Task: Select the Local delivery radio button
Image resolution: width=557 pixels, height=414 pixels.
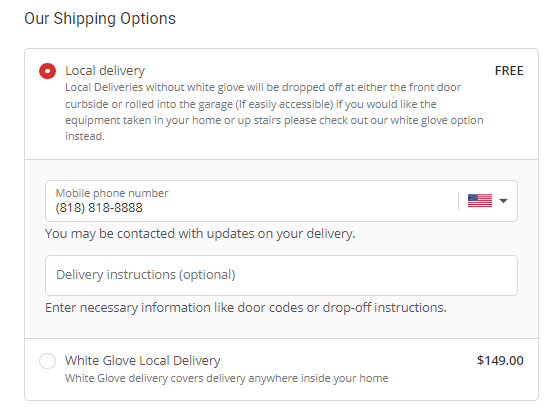Action: pyautogui.click(x=47, y=71)
